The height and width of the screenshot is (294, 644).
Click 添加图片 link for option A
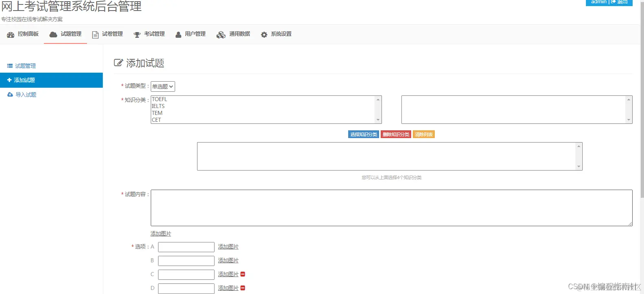(x=228, y=246)
